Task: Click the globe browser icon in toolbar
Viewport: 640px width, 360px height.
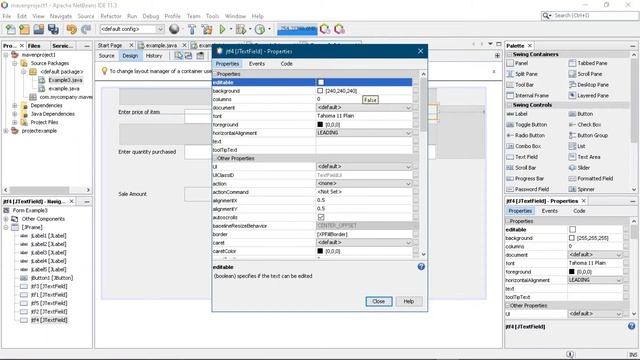Action: coord(174,29)
